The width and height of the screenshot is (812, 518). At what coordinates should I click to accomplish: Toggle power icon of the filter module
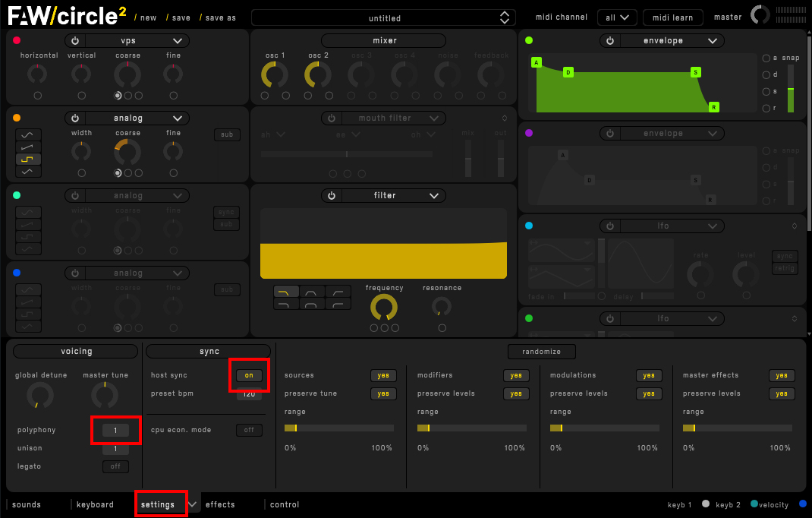tap(332, 195)
